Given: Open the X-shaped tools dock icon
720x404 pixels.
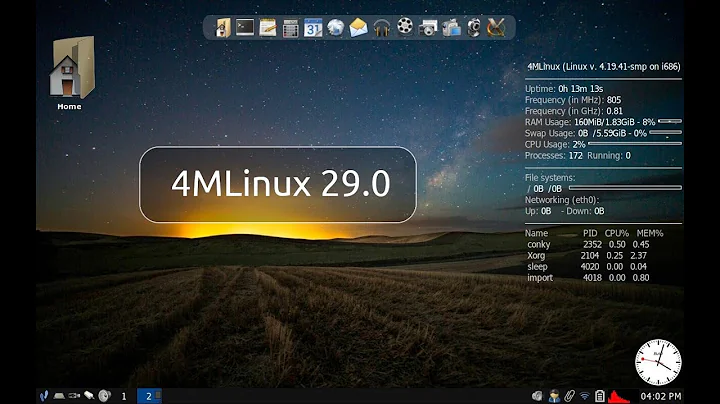Looking at the screenshot, I should coord(496,28).
